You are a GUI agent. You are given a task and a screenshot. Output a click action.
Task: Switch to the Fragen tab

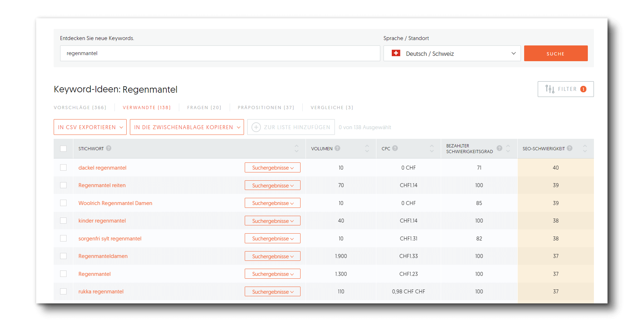tap(204, 107)
